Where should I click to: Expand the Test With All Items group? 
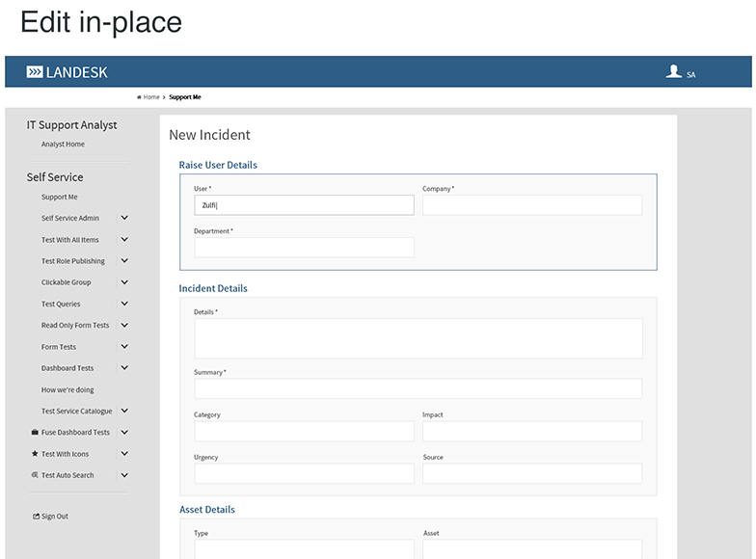124,240
